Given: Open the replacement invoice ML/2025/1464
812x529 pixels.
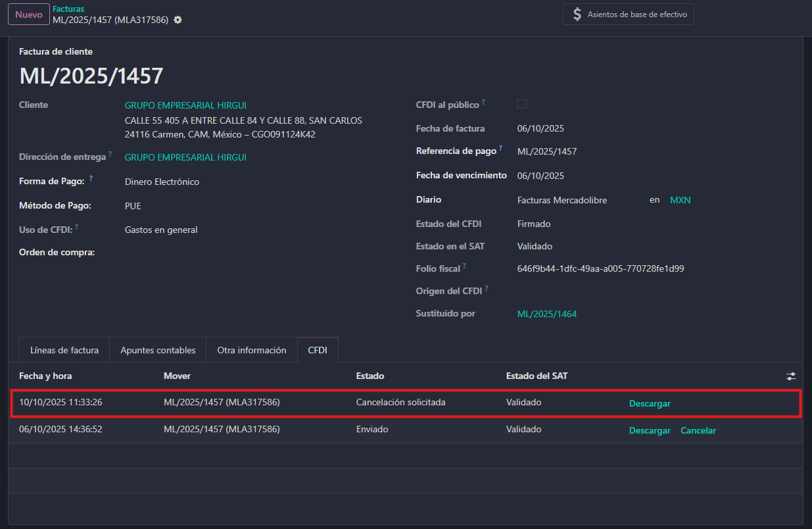Looking at the screenshot, I should pyautogui.click(x=546, y=314).
